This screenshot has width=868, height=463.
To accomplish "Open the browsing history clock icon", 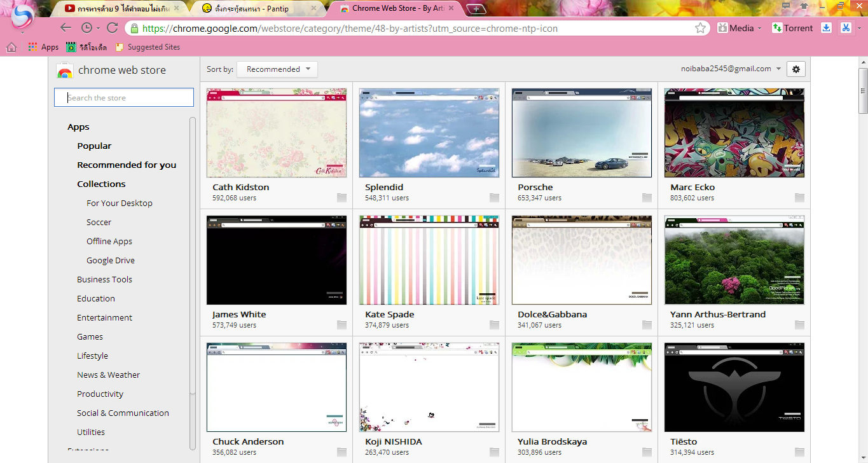I will click(87, 28).
